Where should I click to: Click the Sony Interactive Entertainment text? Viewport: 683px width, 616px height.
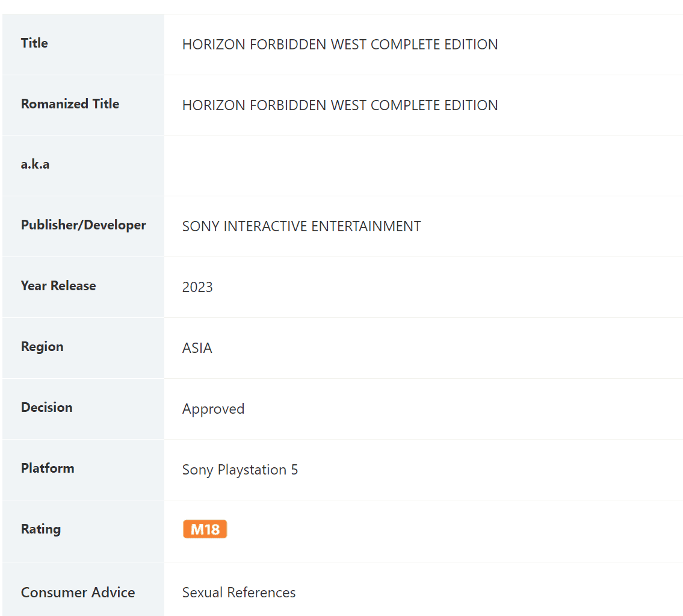click(301, 226)
